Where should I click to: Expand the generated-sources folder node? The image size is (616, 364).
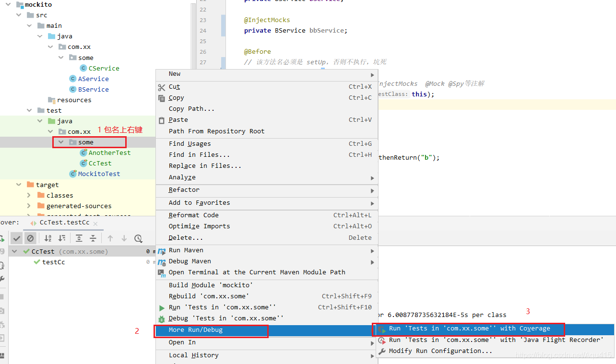tap(29, 206)
